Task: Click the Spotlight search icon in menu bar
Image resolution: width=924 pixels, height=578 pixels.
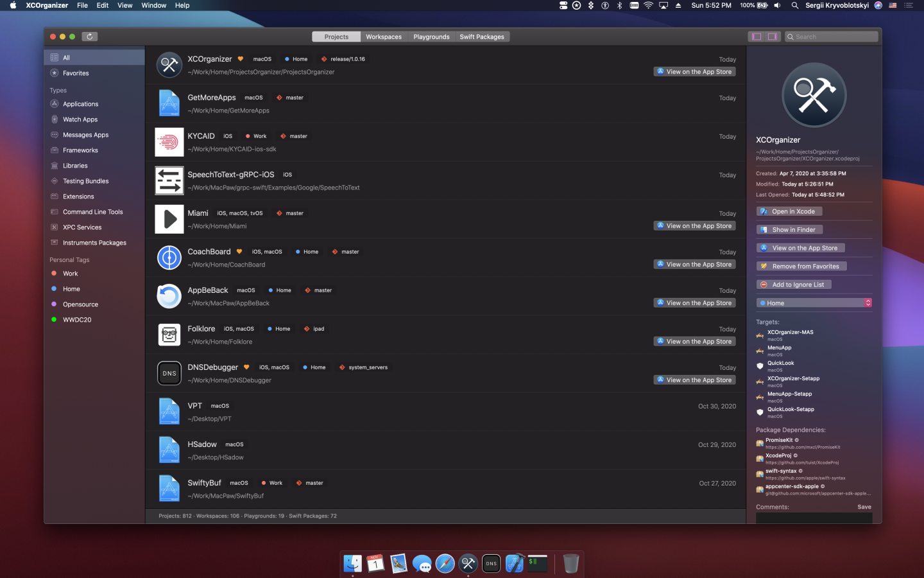Action: (x=794, y=5)
